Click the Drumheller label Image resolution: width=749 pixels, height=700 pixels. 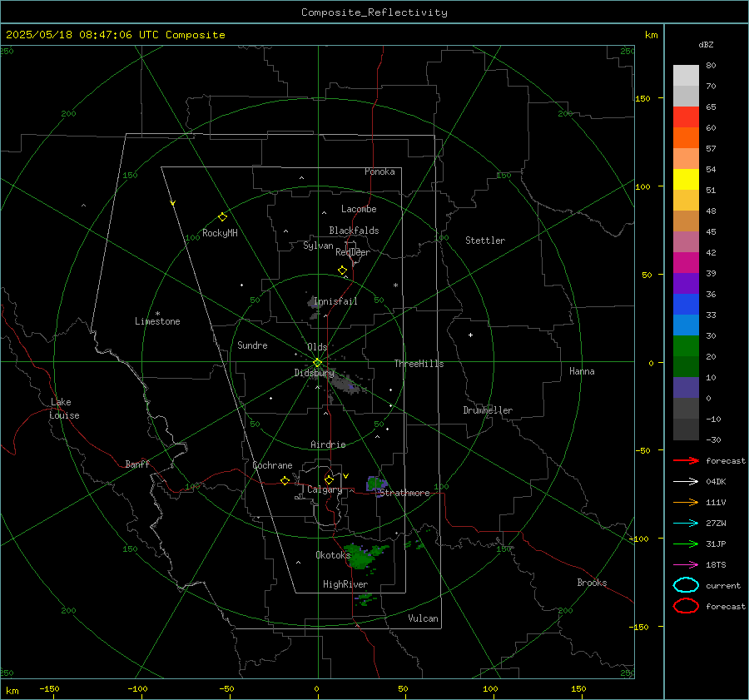(x=488, y=410)
